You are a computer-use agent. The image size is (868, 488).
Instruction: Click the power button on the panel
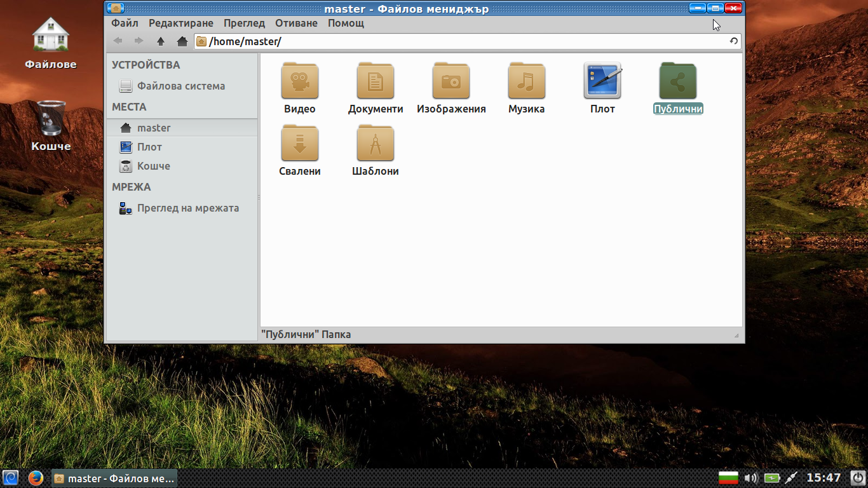tap(858, 478)
